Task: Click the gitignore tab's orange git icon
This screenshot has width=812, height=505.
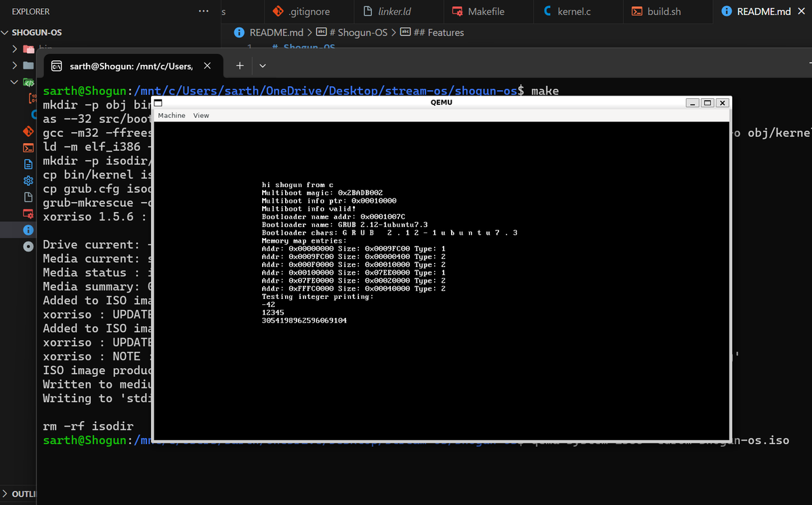Action: click(278, 11)
